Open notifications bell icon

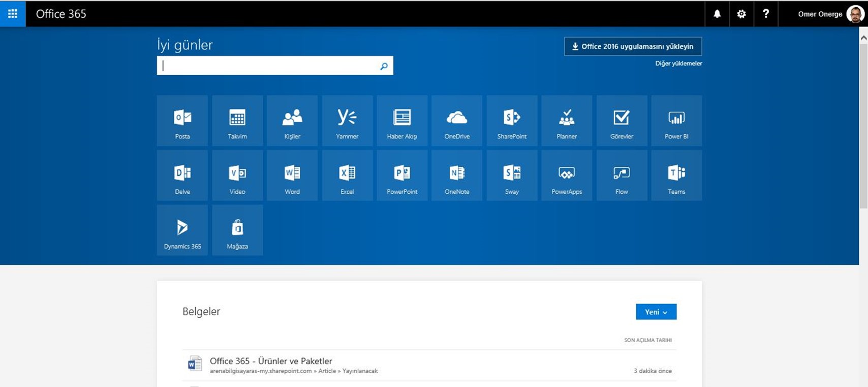pyautogui.click(x=717, y=14)
